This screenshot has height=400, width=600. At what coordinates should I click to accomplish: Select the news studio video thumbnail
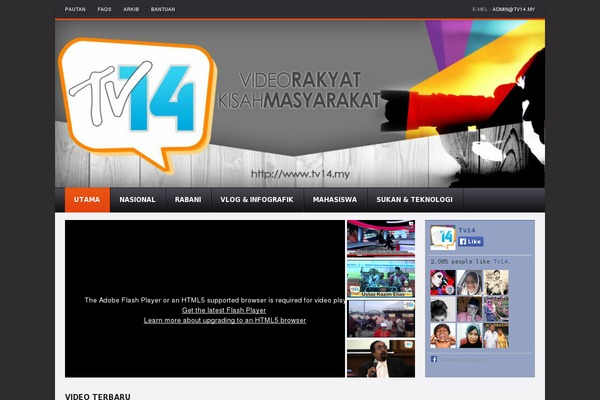[x=381, y=238]
